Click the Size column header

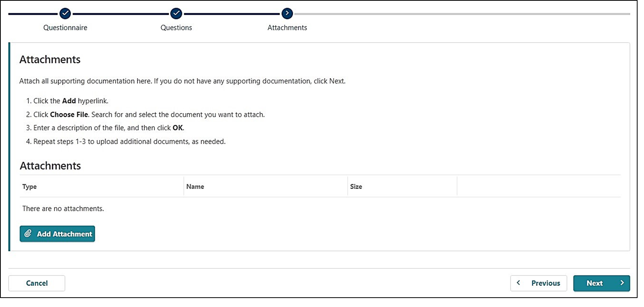(x=356, y=187)
